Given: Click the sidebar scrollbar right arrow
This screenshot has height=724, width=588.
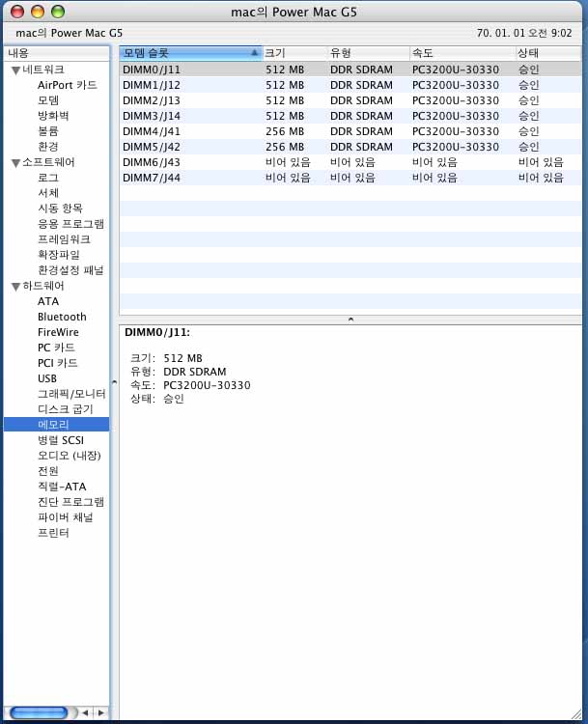Looking at the screenshot, I should pos(99,713).
